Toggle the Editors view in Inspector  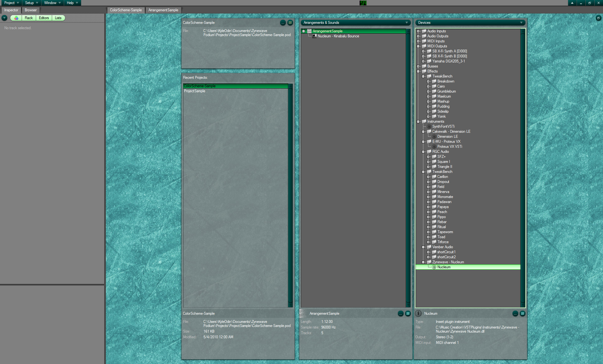tap(44, 18)
